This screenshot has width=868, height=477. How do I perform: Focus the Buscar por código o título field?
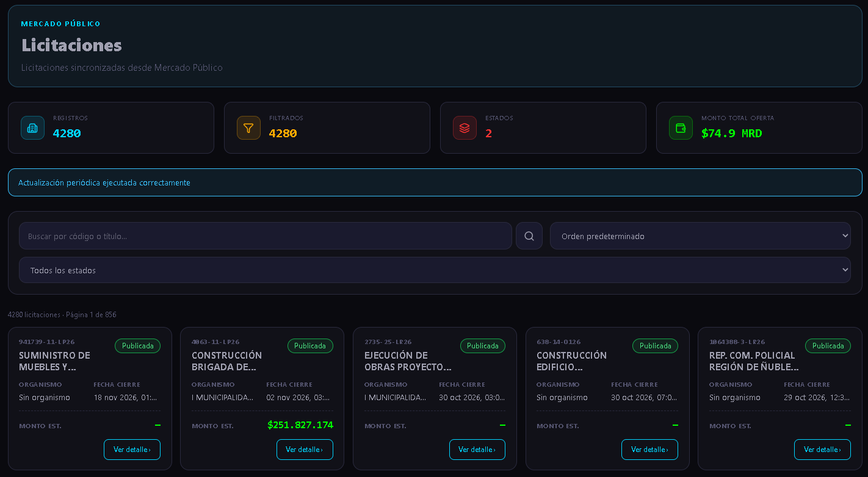(266, 236)
